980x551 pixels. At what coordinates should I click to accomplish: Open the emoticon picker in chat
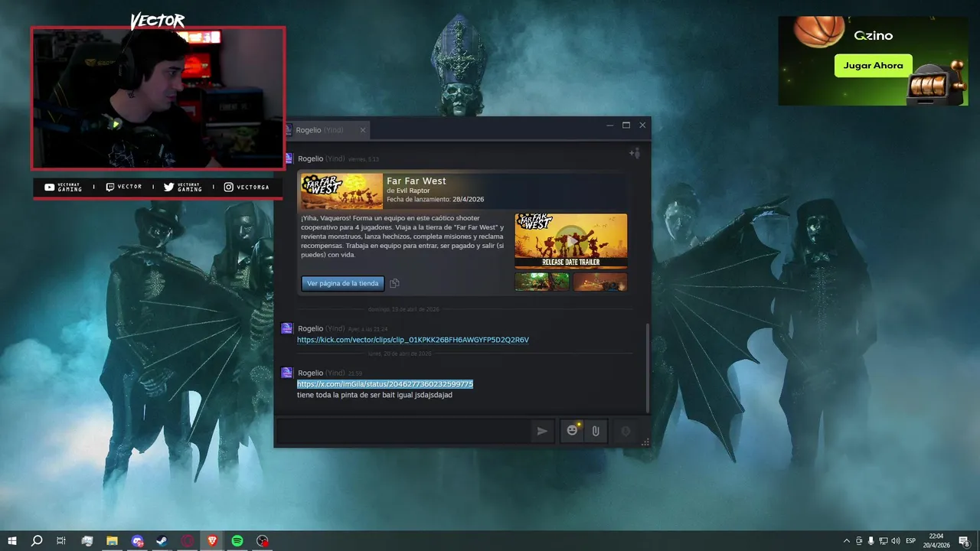click(x=572, y=431)
